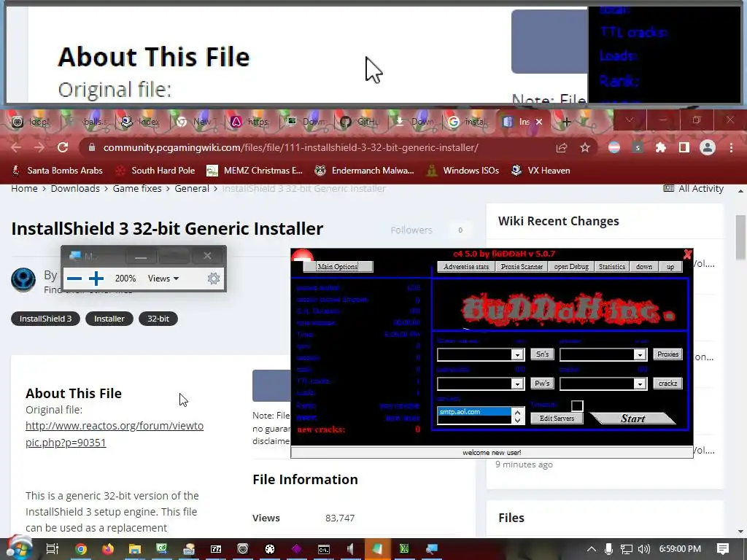Open the Windows Start orb

[x=18, y=548]
